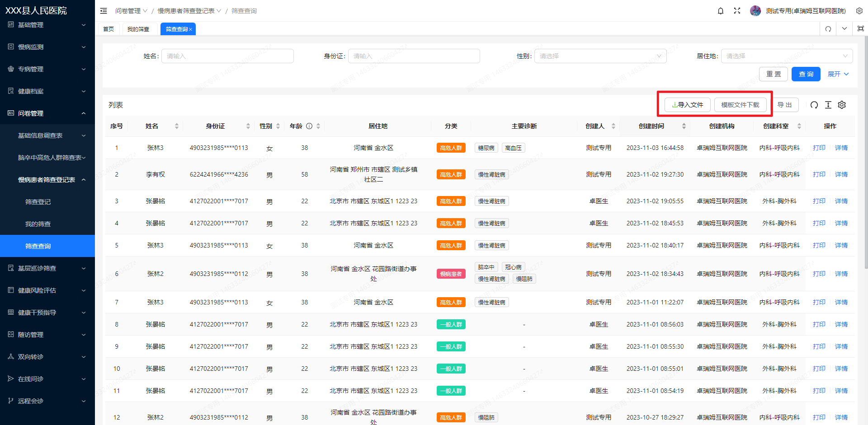Collapse 慢病患者筛查登记表 submenu

coord(47,180)
